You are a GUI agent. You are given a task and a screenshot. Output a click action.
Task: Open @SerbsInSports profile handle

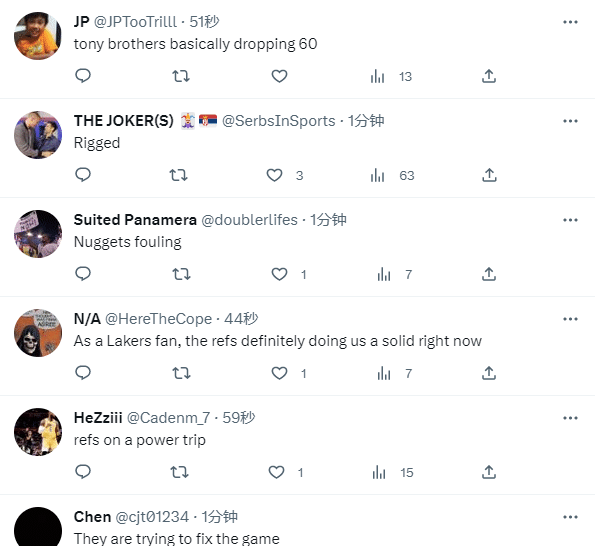point(279,121)
